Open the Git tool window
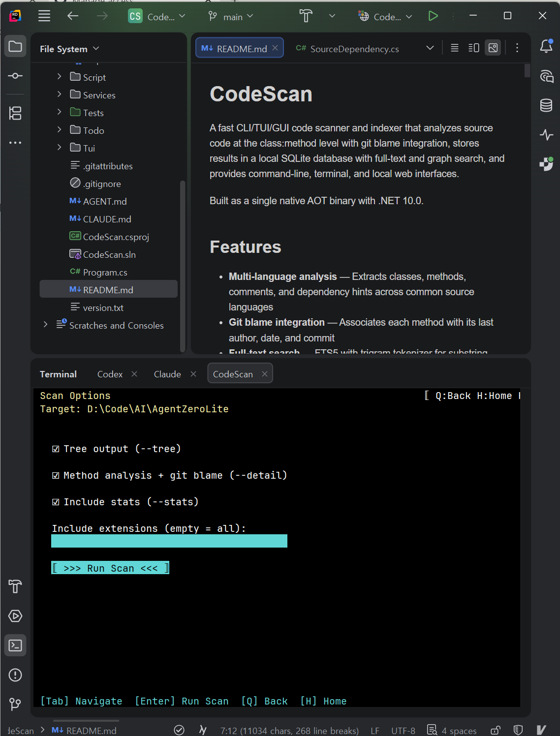Screen dimensions: 560x736 (15, 705)
